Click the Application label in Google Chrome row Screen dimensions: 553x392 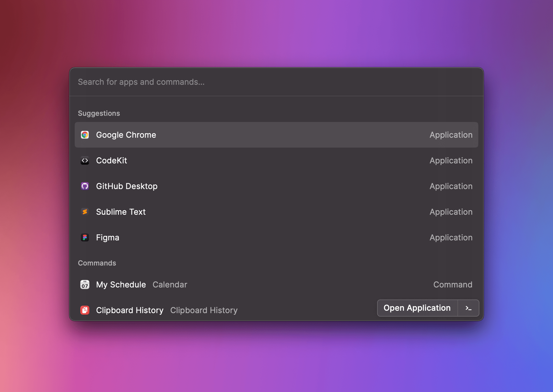pos(451,135)
